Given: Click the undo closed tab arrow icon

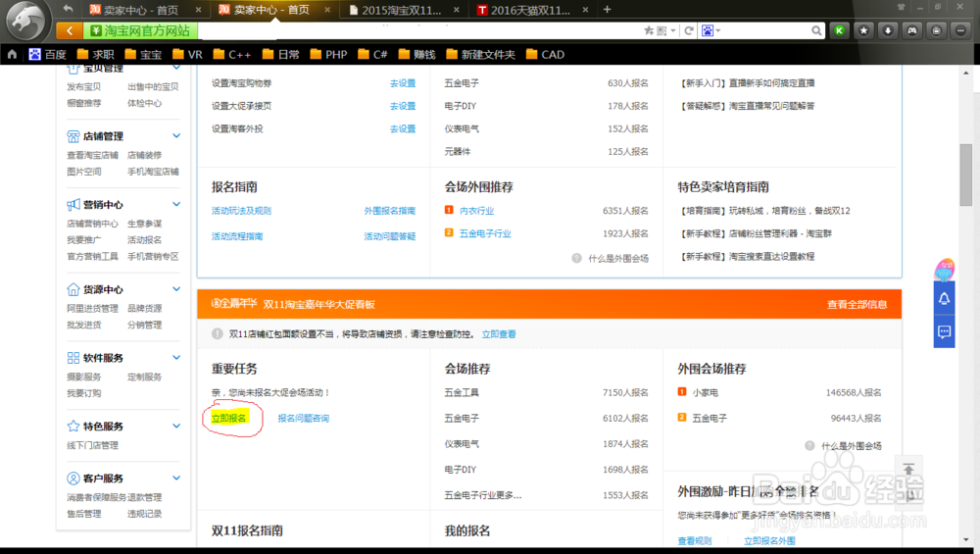Looking at the screenshot, I should coord(69,9).
